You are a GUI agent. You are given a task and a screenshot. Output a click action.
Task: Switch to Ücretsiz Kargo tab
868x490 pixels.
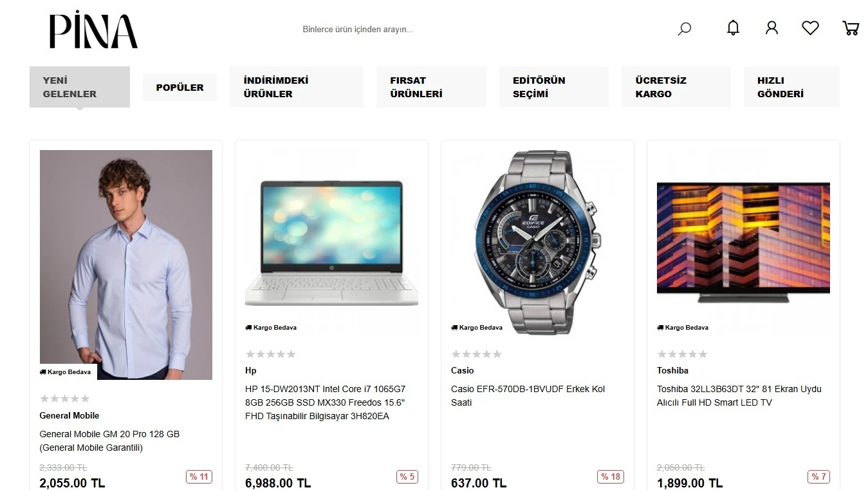click(676, 87)
